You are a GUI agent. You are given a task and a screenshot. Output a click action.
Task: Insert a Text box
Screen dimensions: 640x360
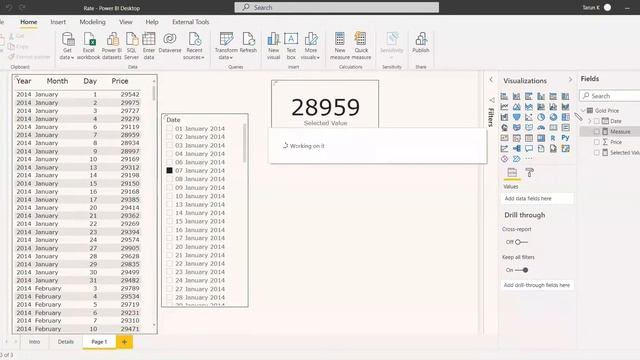[291, 46]
